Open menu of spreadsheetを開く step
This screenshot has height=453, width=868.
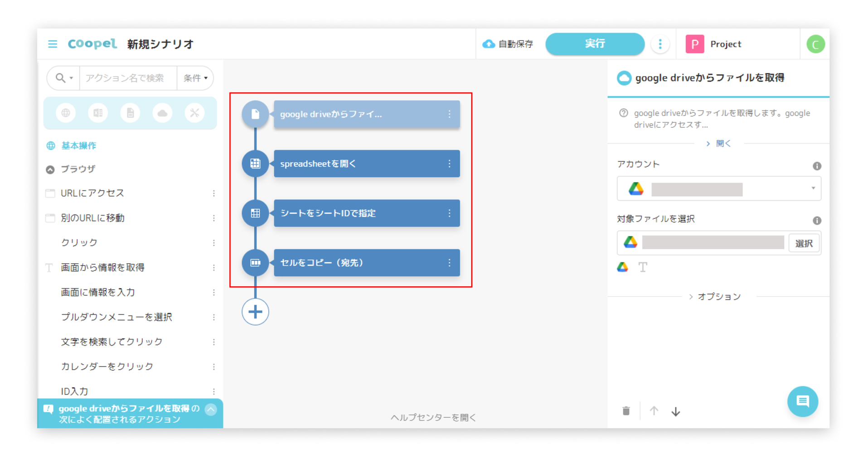[x=449, y=164]
